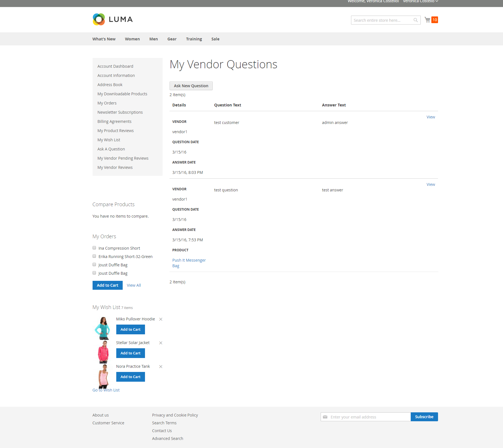Add Nora Practice Tank to cart

click(x=130, y=377)
